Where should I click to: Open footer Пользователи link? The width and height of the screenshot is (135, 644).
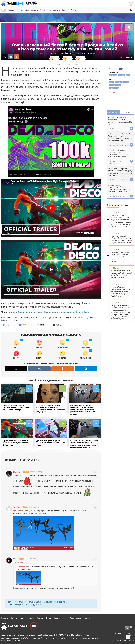click(75, 618)
